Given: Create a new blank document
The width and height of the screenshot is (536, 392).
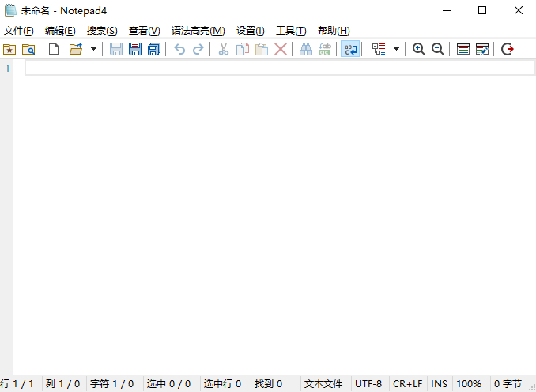Looking at the screenshot, I should point(54,49).
